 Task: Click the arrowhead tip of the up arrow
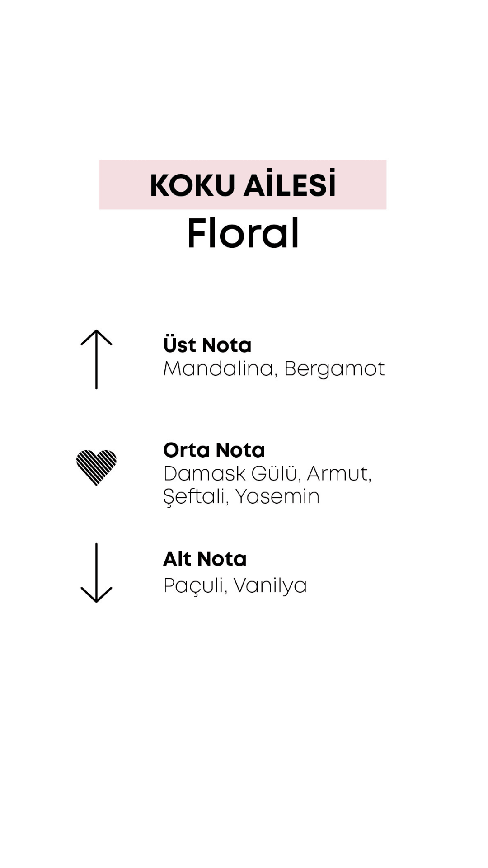coord(96,331)
